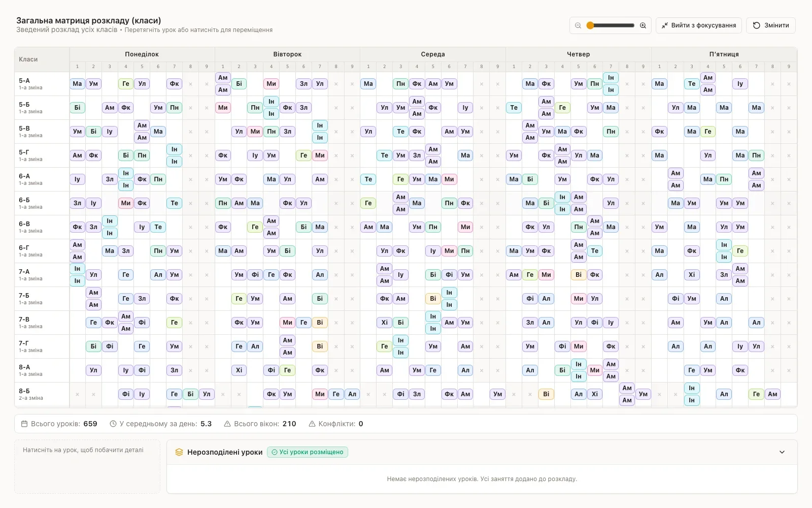Image resolution: width=812 pixels, height=508 pixels.
Task: Click the exit focus mode button
Action: [x=699, y=25]
